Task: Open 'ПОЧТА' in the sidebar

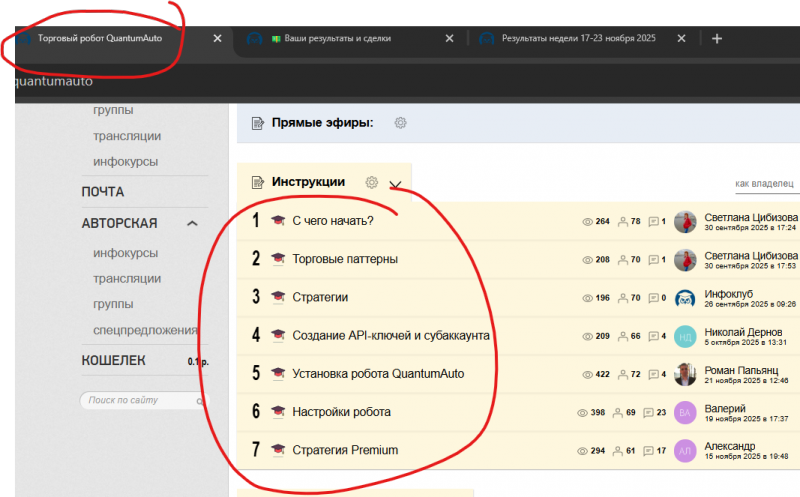Action: (x=103, y=192)
